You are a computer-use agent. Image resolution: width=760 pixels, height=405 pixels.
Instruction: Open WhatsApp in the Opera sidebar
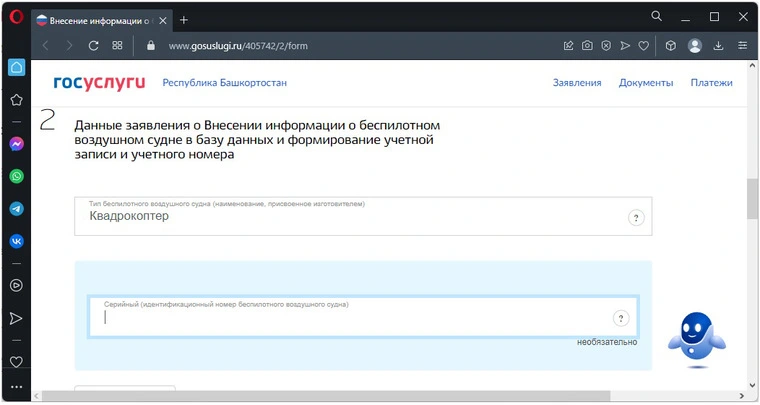(16, 176)
